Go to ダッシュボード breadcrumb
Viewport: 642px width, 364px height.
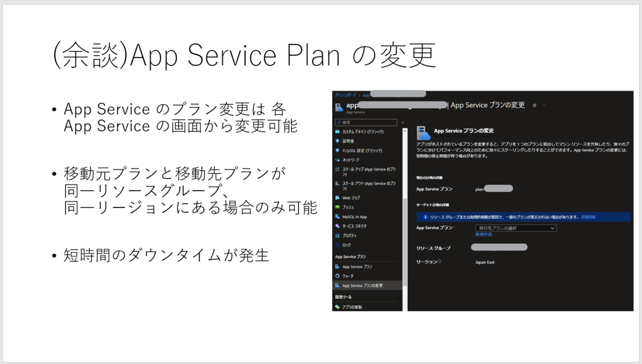click(346, 95)
